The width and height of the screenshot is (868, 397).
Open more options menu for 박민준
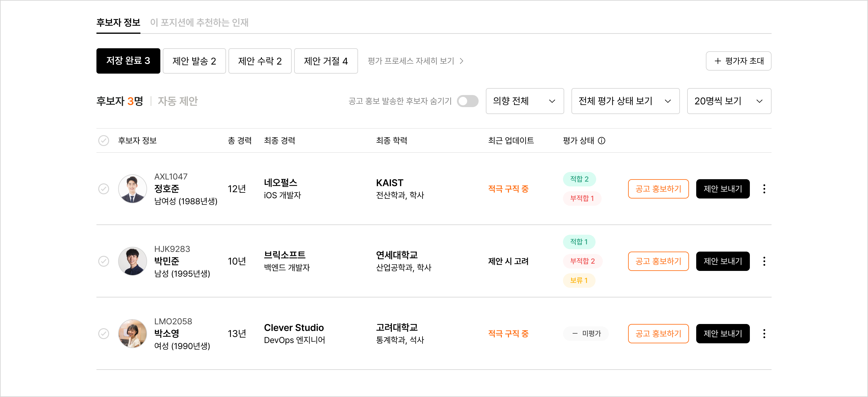[x=764, y=261]
